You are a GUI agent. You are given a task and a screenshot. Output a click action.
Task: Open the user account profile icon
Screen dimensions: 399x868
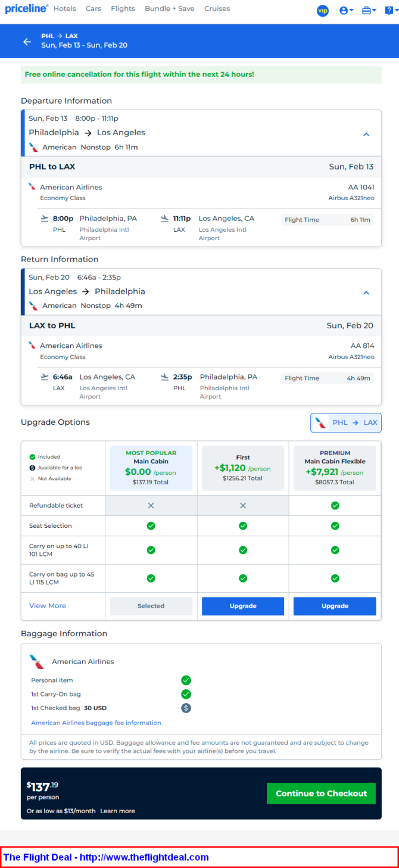pos(346,11)
